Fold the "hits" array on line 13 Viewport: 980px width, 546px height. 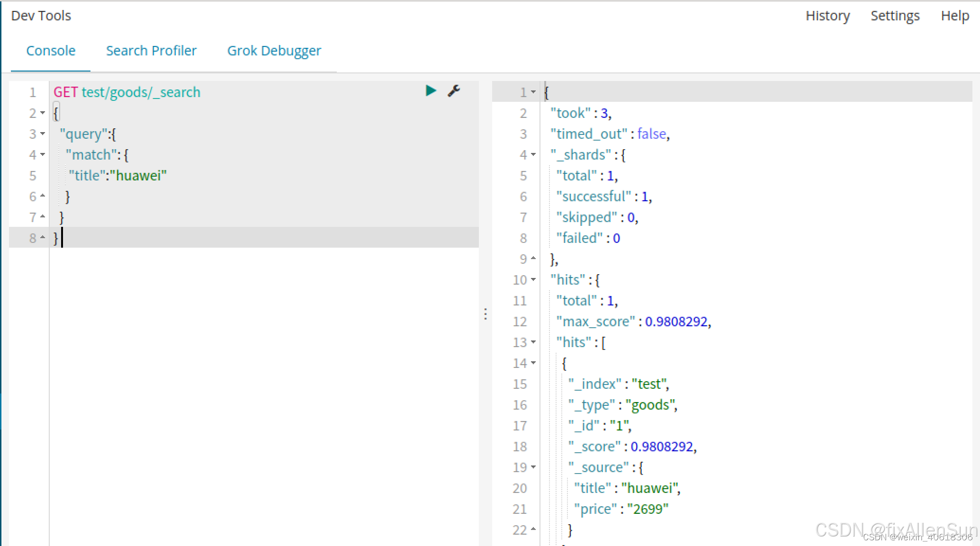point(533,342)
